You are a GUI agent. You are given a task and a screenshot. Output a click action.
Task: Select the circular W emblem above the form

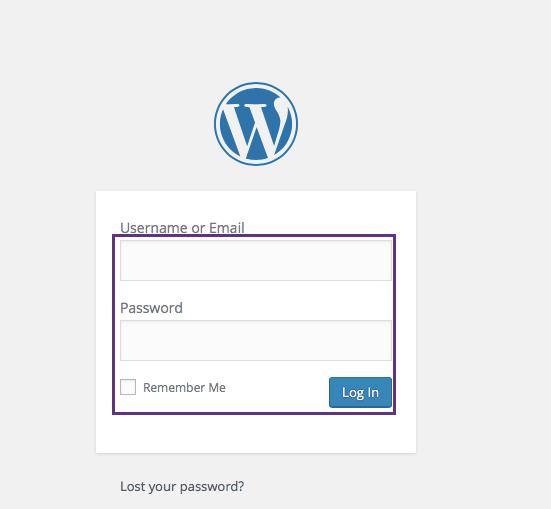[256, 124]
